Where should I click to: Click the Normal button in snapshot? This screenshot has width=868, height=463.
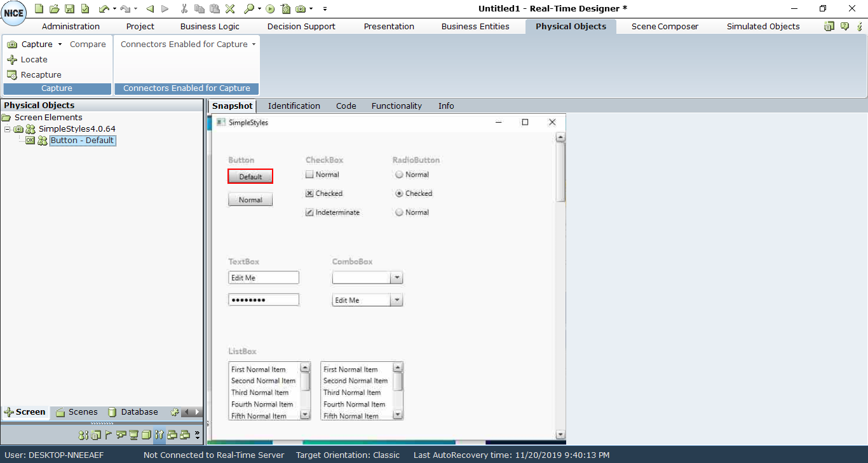(250, 200)
